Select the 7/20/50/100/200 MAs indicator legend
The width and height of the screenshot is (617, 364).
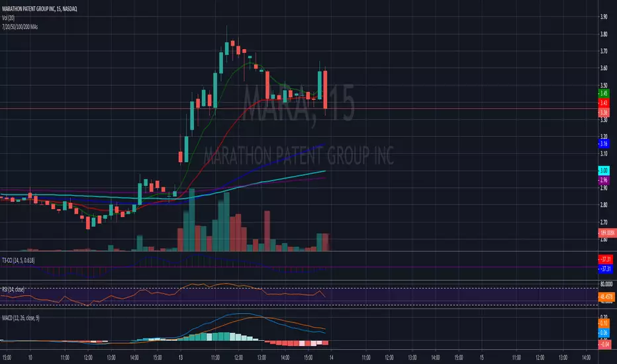[x=20, y=26]
